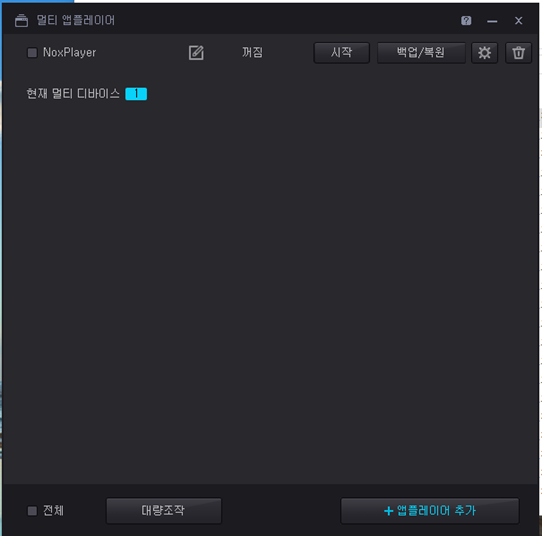
Task: Click the 전체 label next to checkbox
Action: pyautogui.click(x=53, y=510)
